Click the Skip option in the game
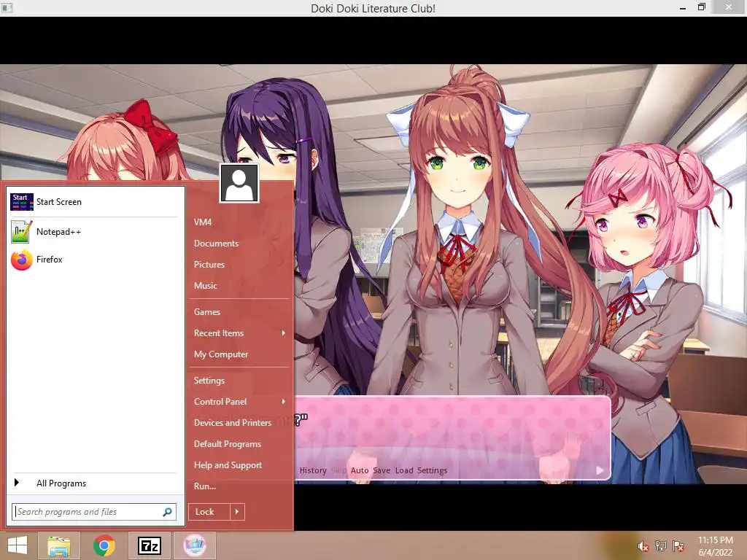The height and width of the screenshot is (560, 747). click(x=338, y=470)
